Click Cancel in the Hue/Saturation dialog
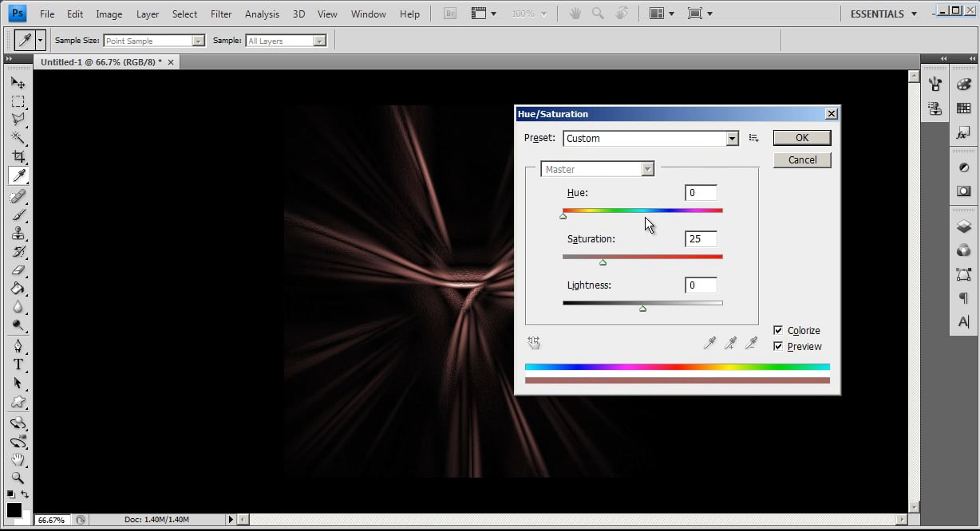Image resolution: width=980 pixels, height=531 pixels. click(x=802, y=160)
